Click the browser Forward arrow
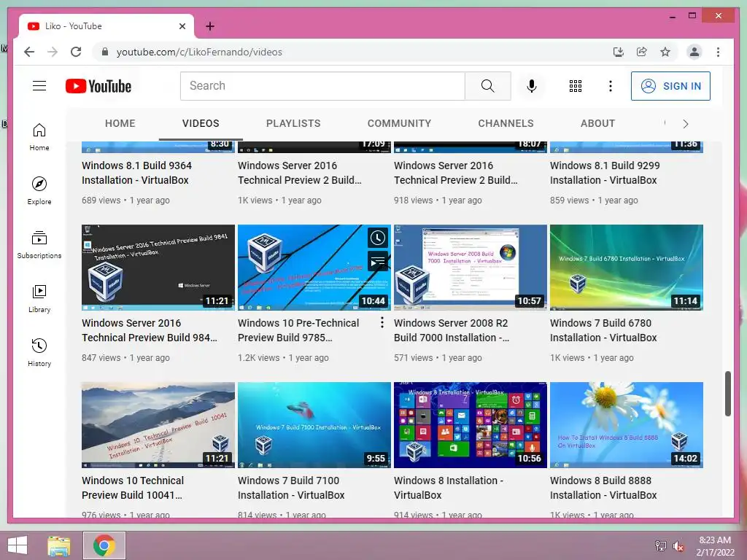Screen dimensions: 747x560 [x=53, y=52]
